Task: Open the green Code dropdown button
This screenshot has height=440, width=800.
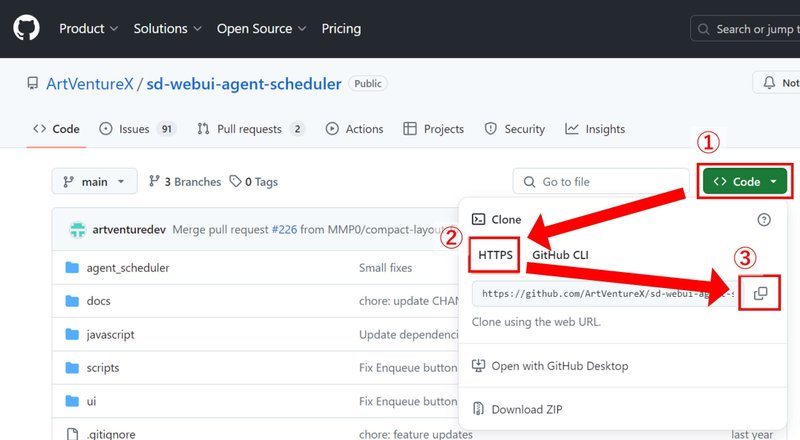Action: (x=745, y=182)
